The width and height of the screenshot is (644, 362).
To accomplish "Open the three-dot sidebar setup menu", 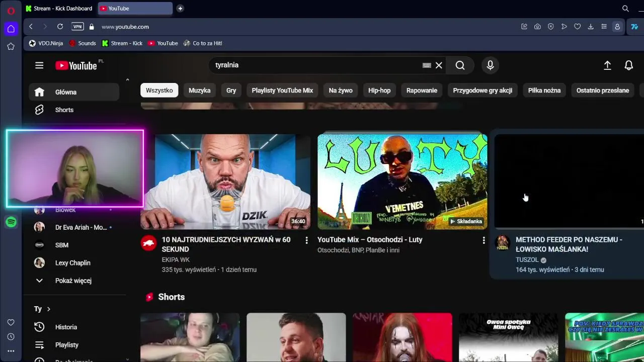I will click(x=11, y=351).
